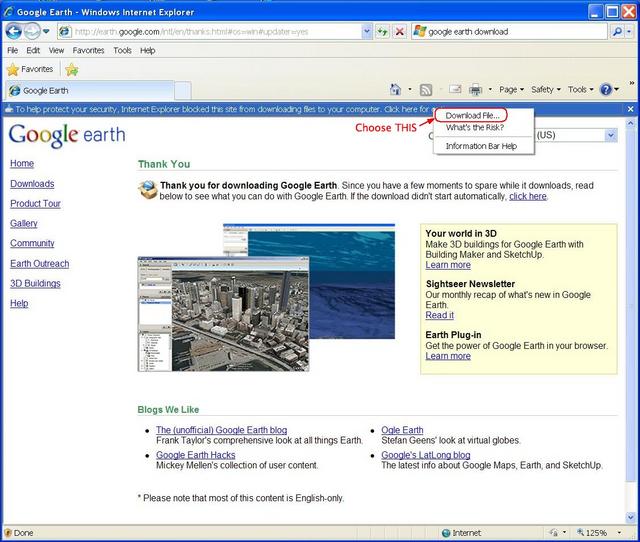Screen dimensions: 640x542
Task: Open the Community sidebar link
Action: [32, 243]
